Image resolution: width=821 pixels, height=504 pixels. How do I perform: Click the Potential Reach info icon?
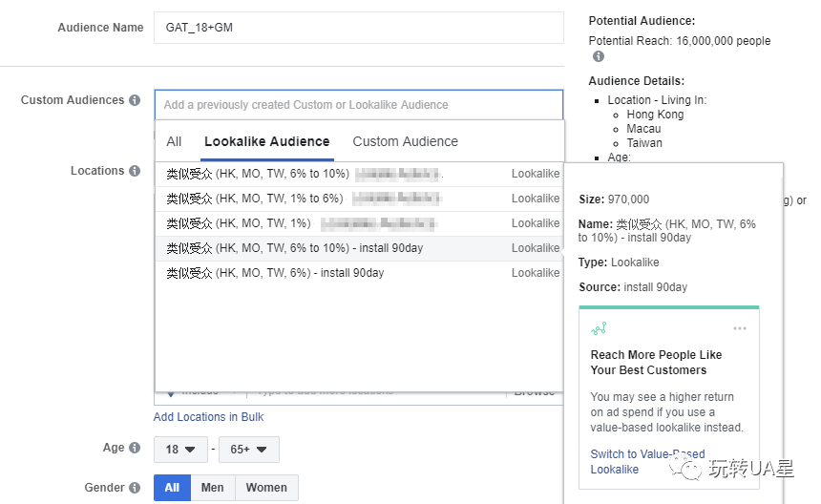(599, 56)
